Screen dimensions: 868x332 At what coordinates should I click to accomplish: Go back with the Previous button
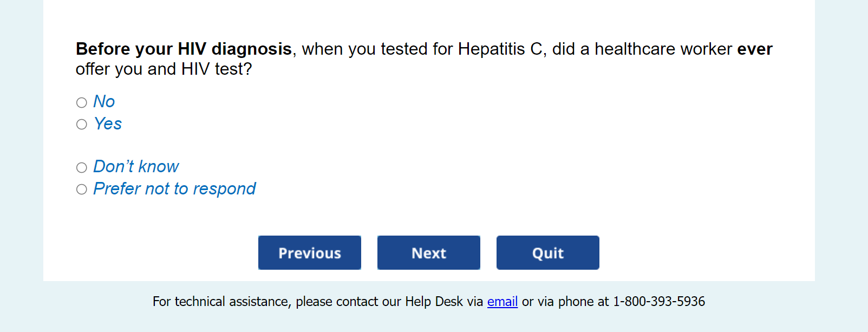[x=310, y=252]
